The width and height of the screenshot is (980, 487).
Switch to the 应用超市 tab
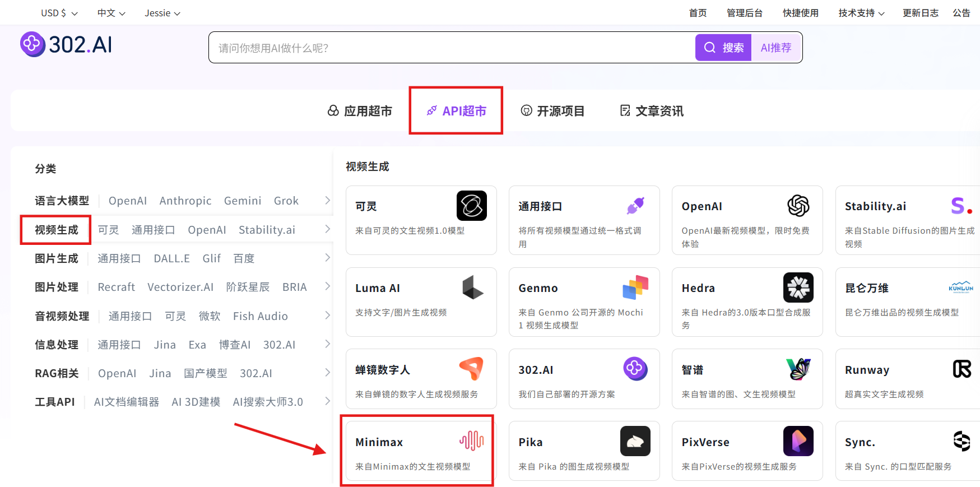(360, 111)
